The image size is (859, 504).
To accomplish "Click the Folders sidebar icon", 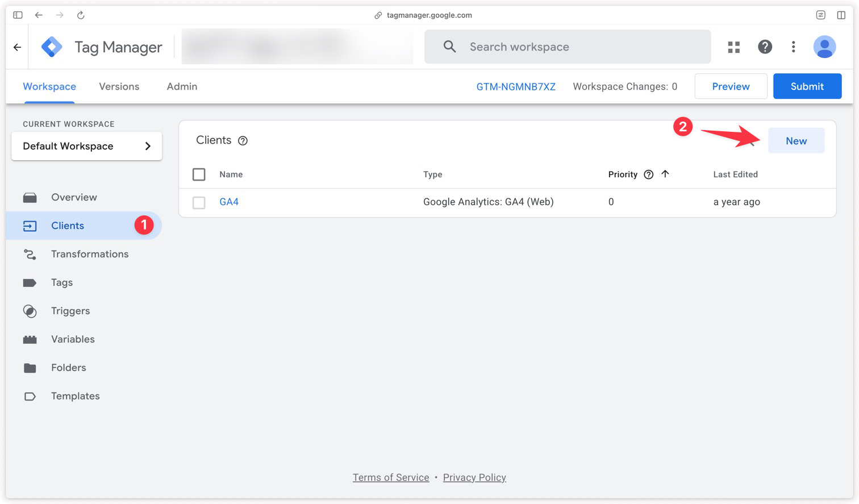I will 30,368.
